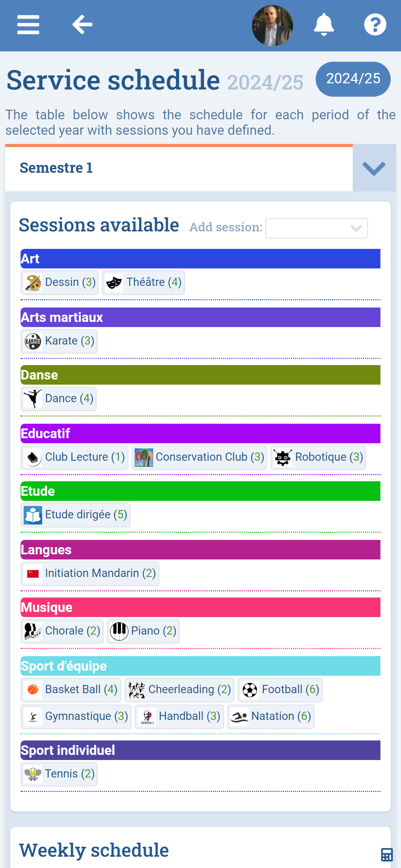Viewport: 401px width, 868px height.
Task: Select the Théâtre session
Action: point(143,283)
